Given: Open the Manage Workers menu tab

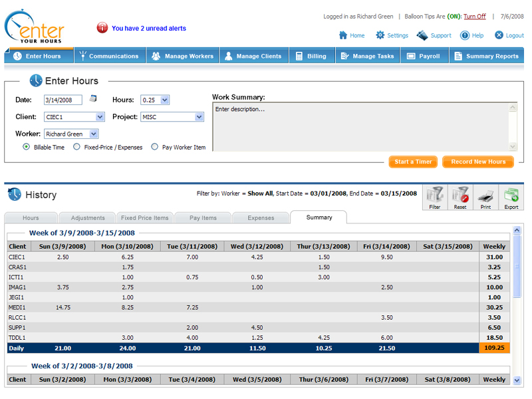Looking at the screenshot, I should point(182,57).
